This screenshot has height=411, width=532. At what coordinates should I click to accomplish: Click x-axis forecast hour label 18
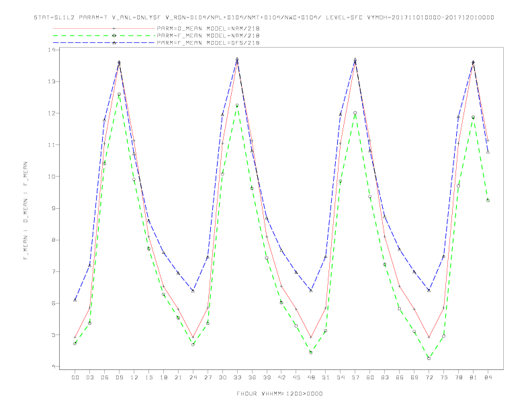163,377
